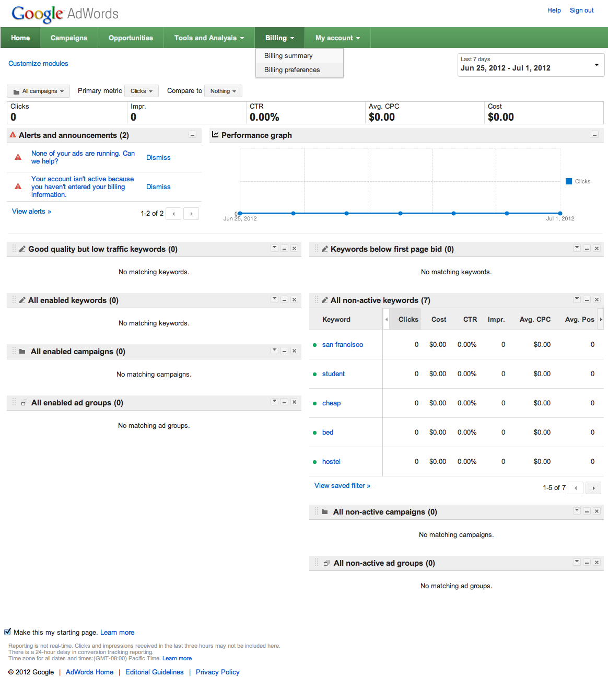Close the All non-active ad groups module
This screenshot has width=608, height=700.
pyautogui.click(x=597, y=563)
